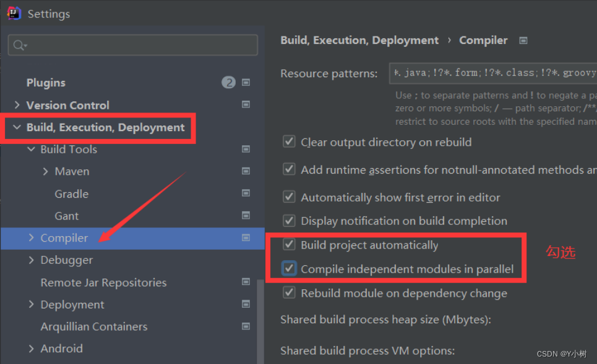Expand the Deployment node

[31, 304]
